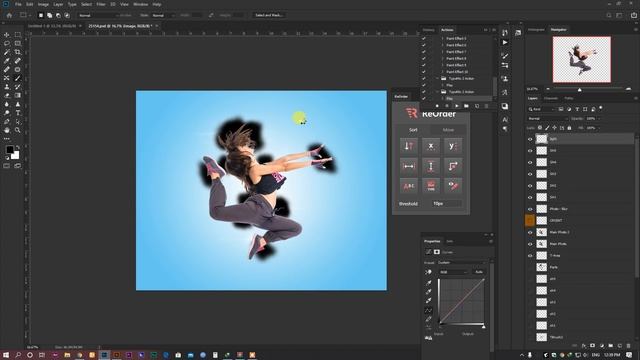Open the Filter menu
Viewport: 640px width, 360px height.
point(101,4)
